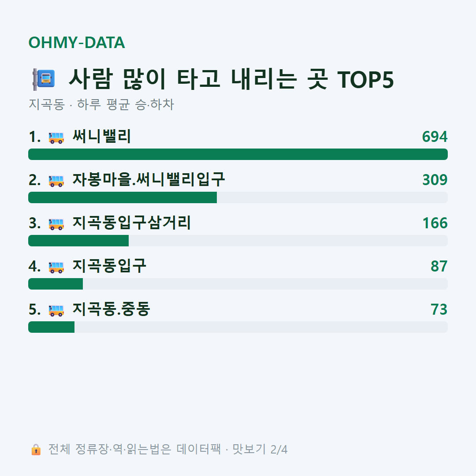Click the bus icon beside 지곡동입구삼거리

click(x=56, y=224)
